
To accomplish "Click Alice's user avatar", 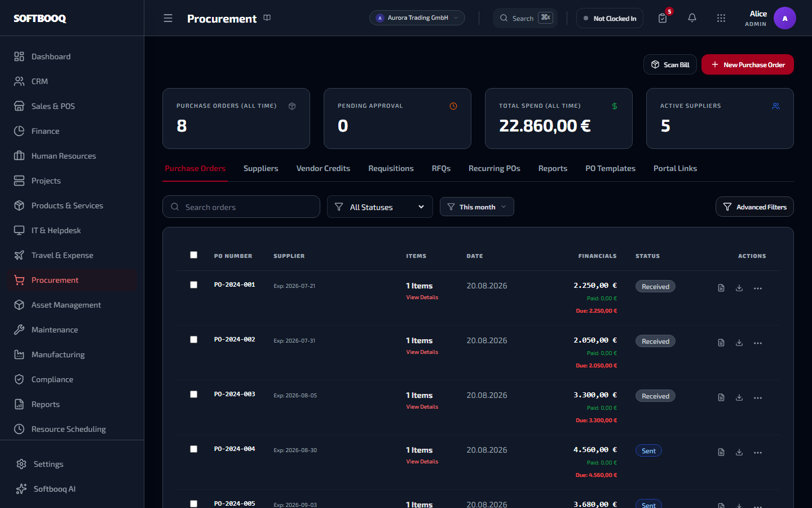I will point(785,18).
